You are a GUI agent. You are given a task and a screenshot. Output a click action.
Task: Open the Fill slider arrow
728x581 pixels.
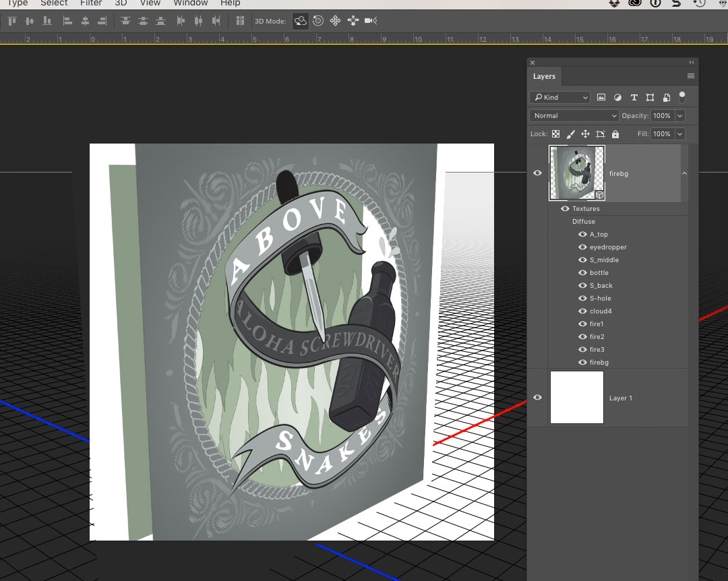pyautogui.click(x=679, y=134)
